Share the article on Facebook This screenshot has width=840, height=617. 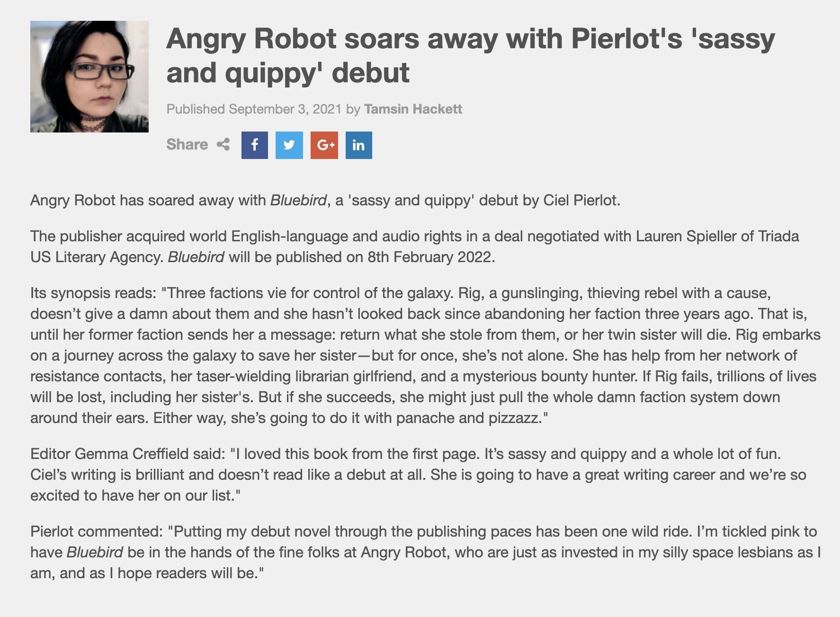click(254, 145)
